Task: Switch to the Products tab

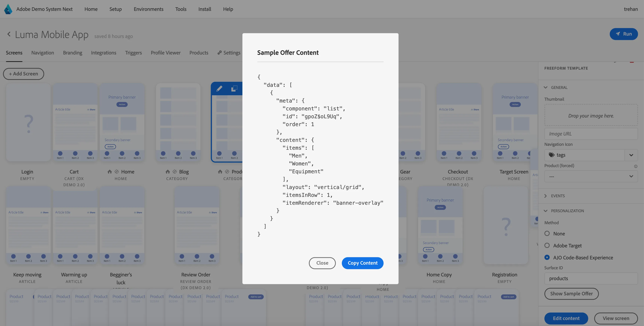Action: 199,53
